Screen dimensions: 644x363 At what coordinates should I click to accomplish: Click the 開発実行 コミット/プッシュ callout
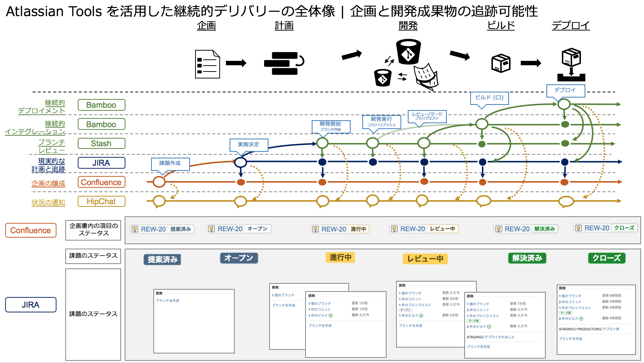381,121
